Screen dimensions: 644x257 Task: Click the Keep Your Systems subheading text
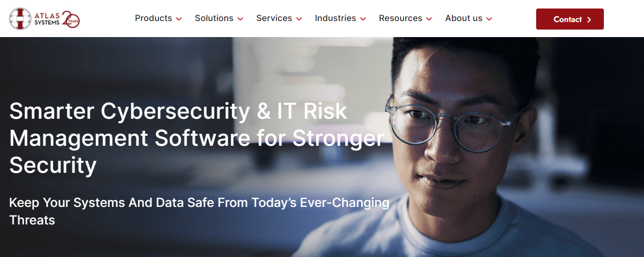[200, 211]
